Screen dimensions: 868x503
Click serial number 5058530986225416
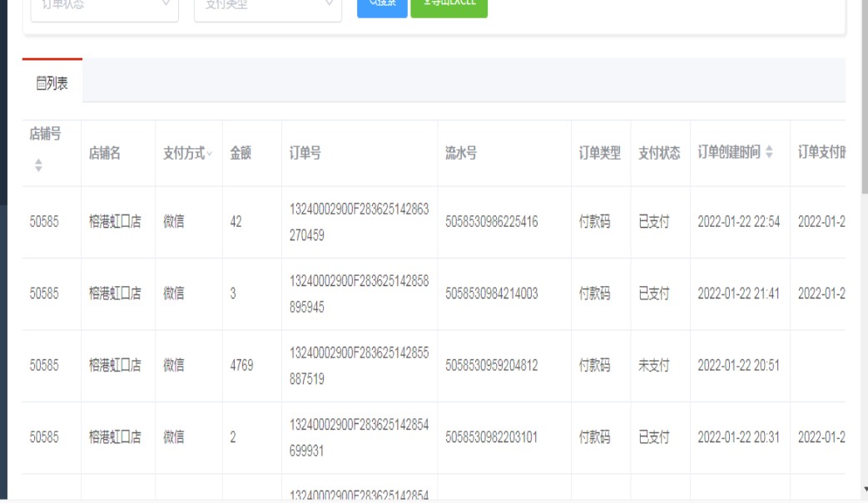[491, 223]
